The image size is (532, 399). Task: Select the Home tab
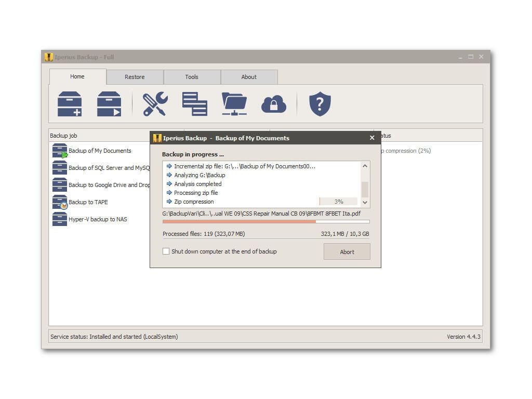(x=77, y=77)
